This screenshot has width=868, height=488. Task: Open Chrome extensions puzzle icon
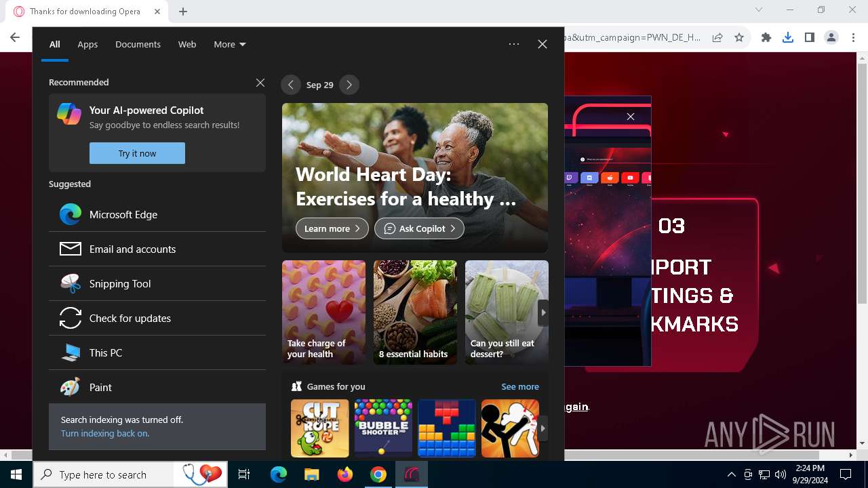point(766,37)
